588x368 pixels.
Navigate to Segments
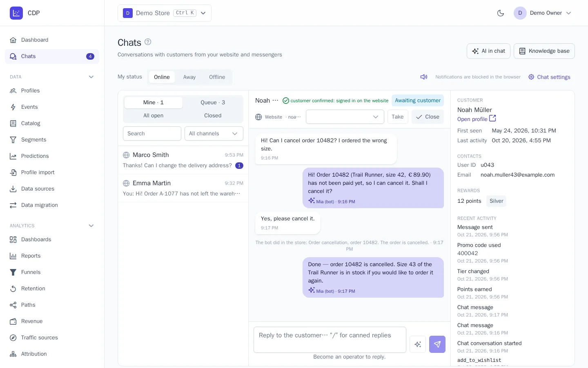[x=52, y=140]
